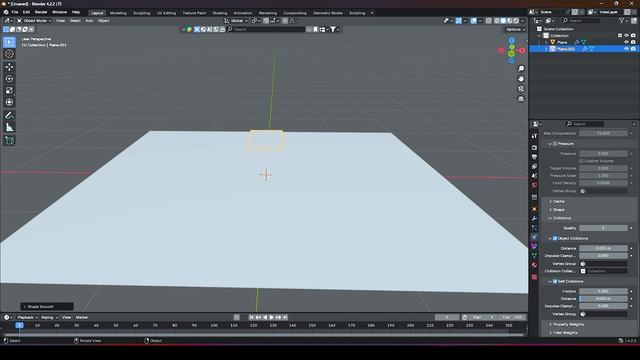The image size is (640, 360).
Task: Open the Output properties tab icon
Action: (534, 157)
